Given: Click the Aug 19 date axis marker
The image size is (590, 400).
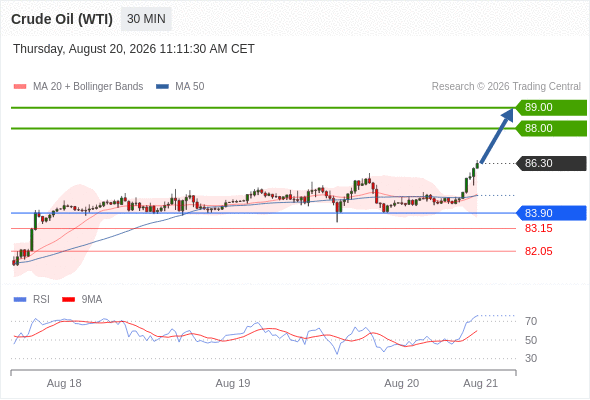Looking at the screenshot, I should pyautogui.click(x=233, y=383).
